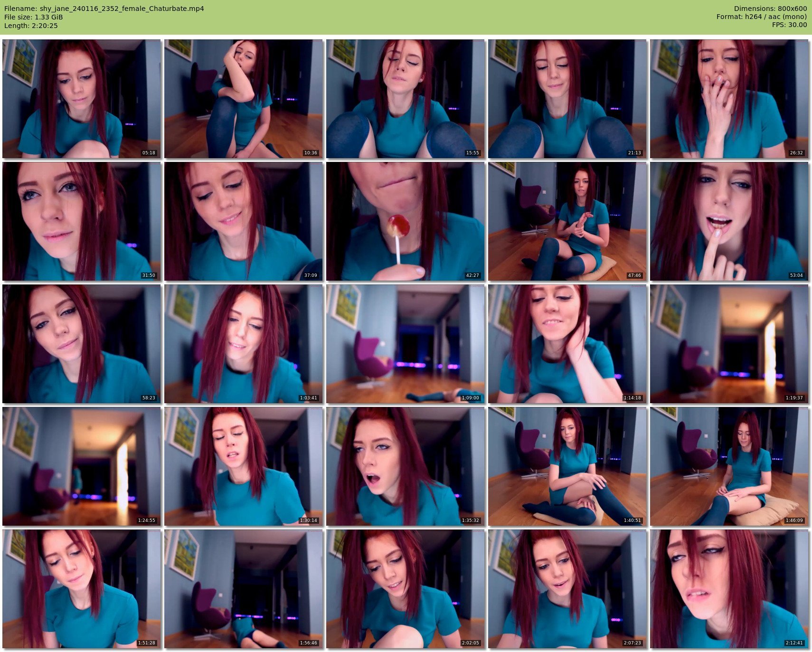Choose the empty room frame at 1:09:00
The height and width of the screenshot is (652, 812).
pos(406,343)
